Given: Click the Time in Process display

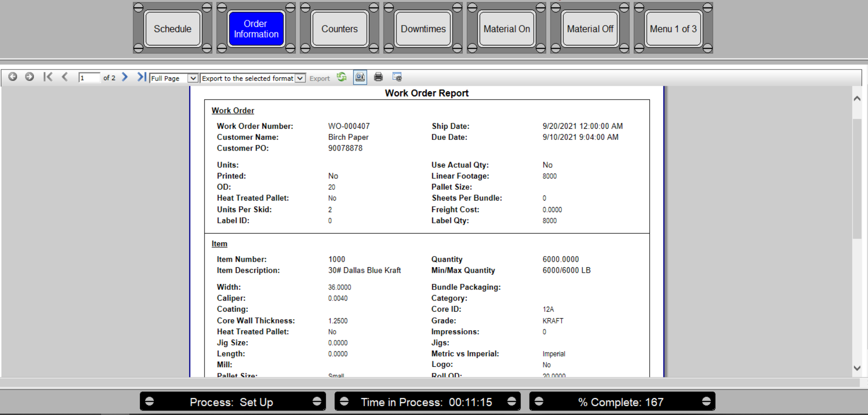Looking at the screenshot, I should click(x=427, y=402).
